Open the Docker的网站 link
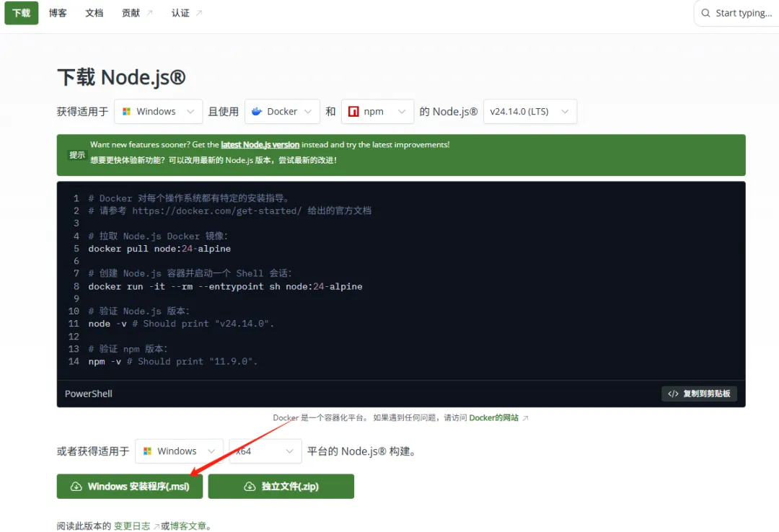The image size is (779, 532). point(493,418)
